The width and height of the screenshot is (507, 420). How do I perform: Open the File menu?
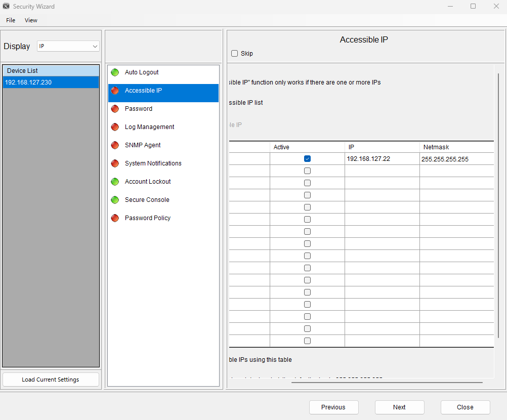click(11, 20)
